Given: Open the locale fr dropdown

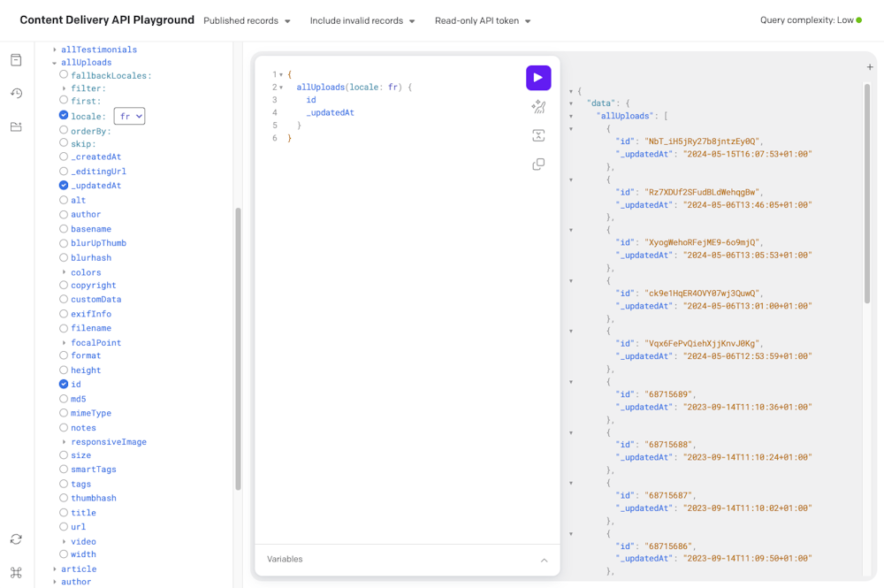Looking at the screenshot, I should [x=129, y=117].
